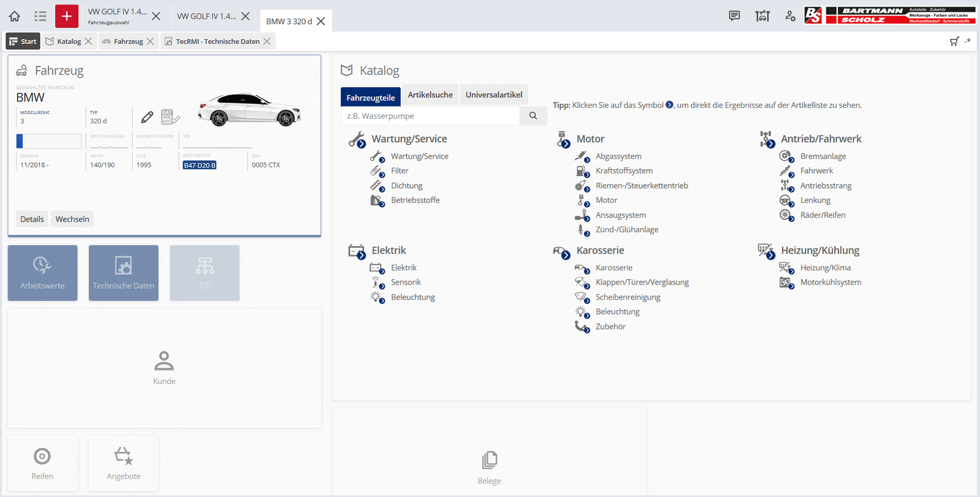Viewport: 980px width, 497px height.
Task: Open the Klappen/Türen/Verglasung link
Action: click(642, 282)
